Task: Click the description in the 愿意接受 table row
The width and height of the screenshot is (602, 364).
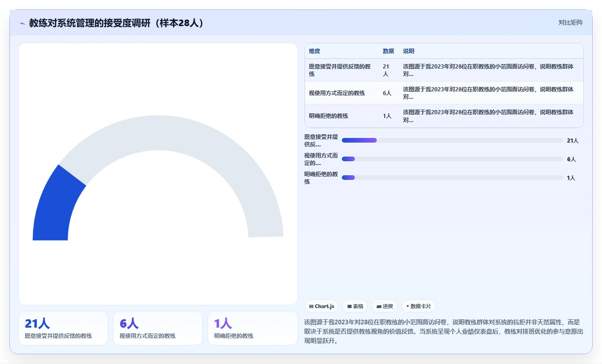Action: (x=488, y=70)
